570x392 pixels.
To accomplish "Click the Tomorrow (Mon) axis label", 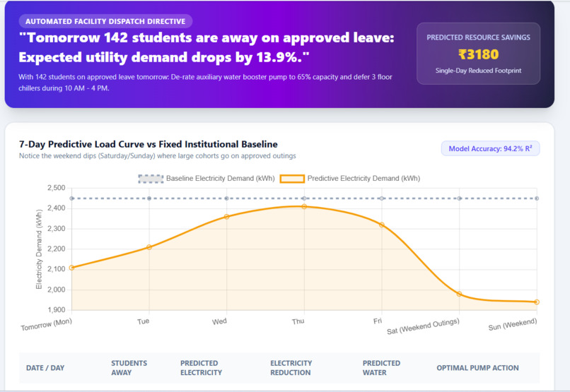I will tap(47, 324).
